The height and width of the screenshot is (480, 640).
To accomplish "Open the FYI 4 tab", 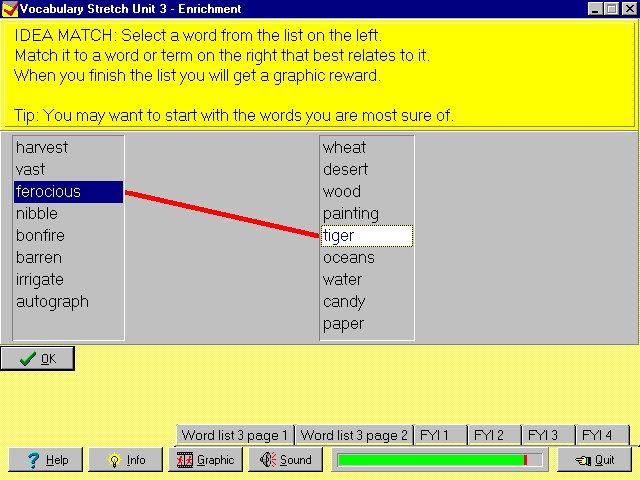I will (602, 435).
